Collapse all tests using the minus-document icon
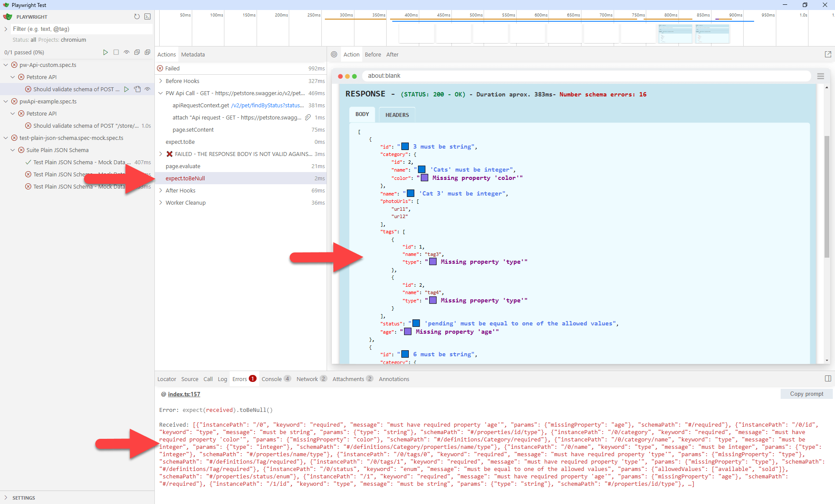 pos(137,52)
